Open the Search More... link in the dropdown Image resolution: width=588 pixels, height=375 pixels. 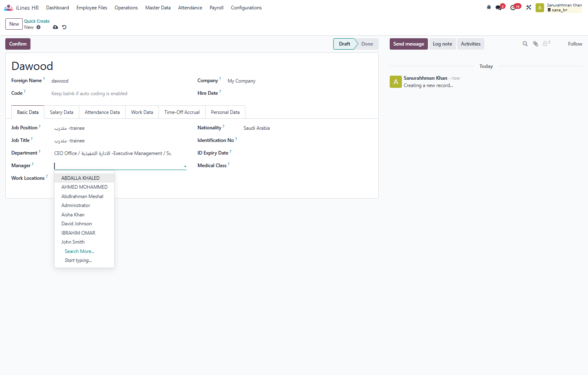80,251
